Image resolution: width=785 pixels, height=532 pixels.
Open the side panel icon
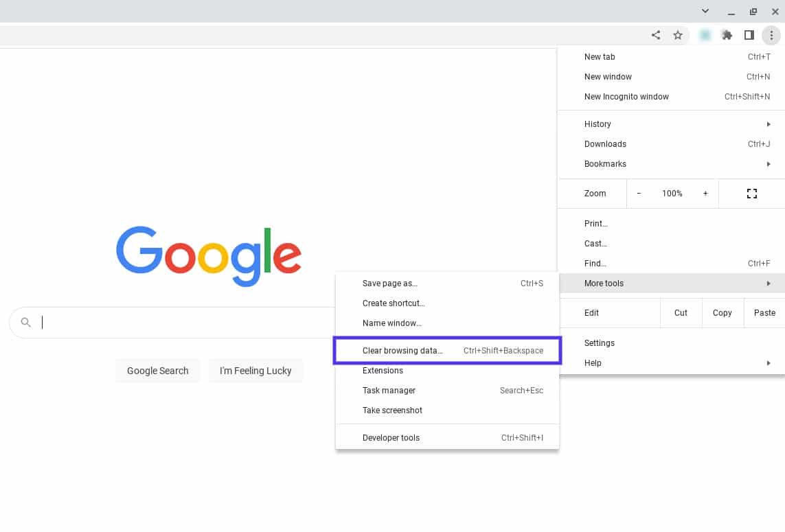click(x=749, y=35)
